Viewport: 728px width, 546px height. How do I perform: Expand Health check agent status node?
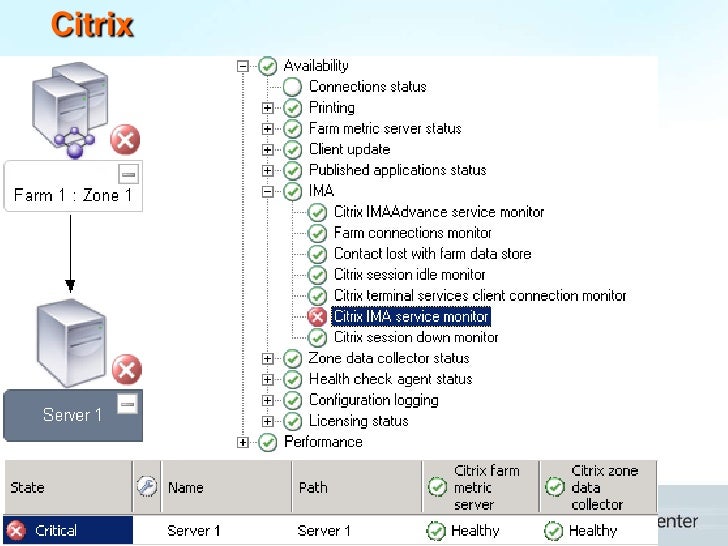pos(267,379)
